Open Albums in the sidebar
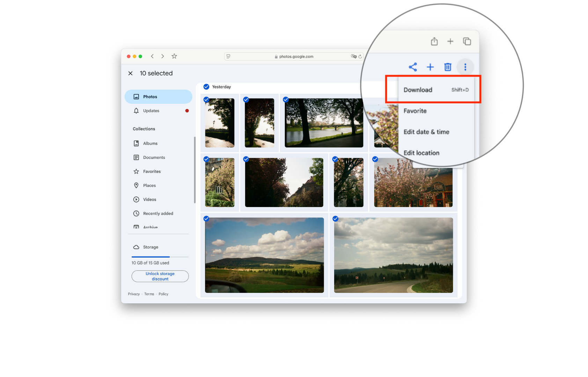Image resolution: width=588 pixels, height=377 pixels. (x=150, y=143)
